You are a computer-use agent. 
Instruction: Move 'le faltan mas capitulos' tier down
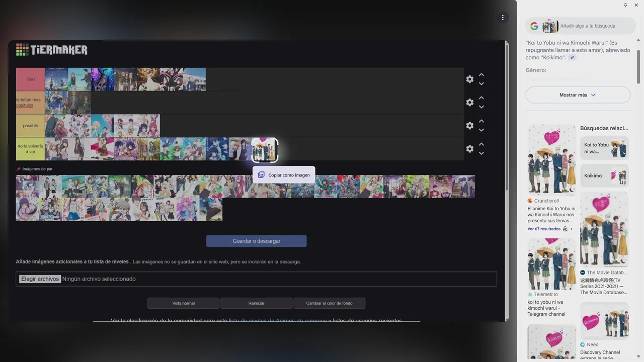pos(481,107)
